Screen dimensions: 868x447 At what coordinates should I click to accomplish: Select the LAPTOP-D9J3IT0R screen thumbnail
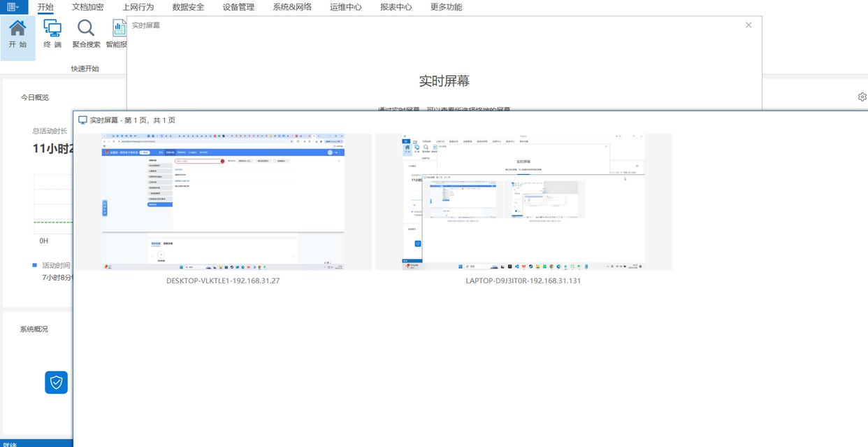[x=523, y=201]
